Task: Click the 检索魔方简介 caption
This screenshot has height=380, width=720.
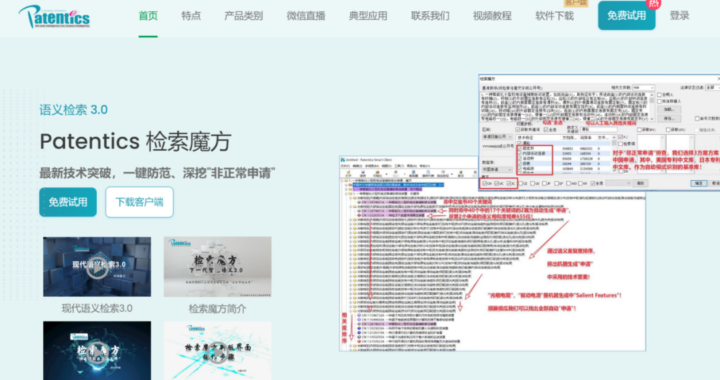Action: [x=217, y=308]
